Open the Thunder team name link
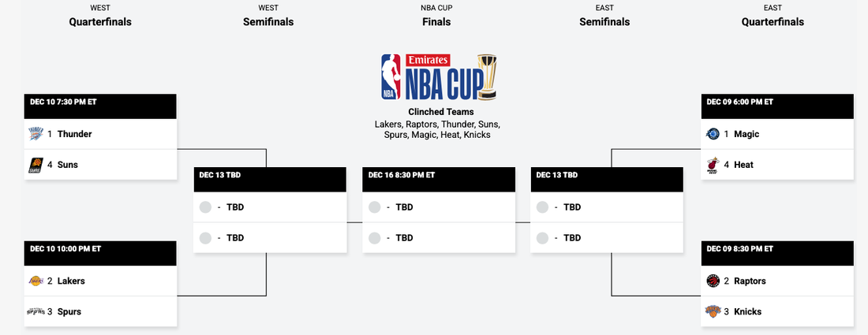This screenshot has height=335, width=868. [74, 134]
